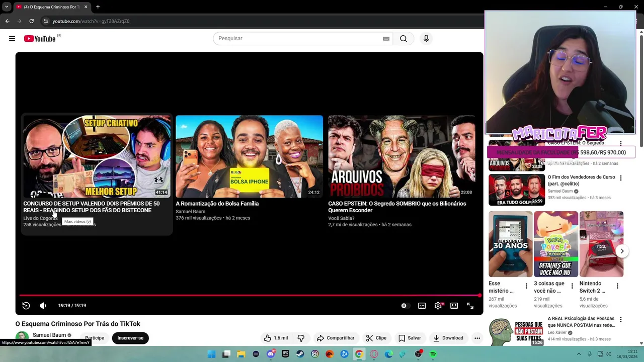
Task: Create a clip with the Clipe button
Action: tap(376, 338)
